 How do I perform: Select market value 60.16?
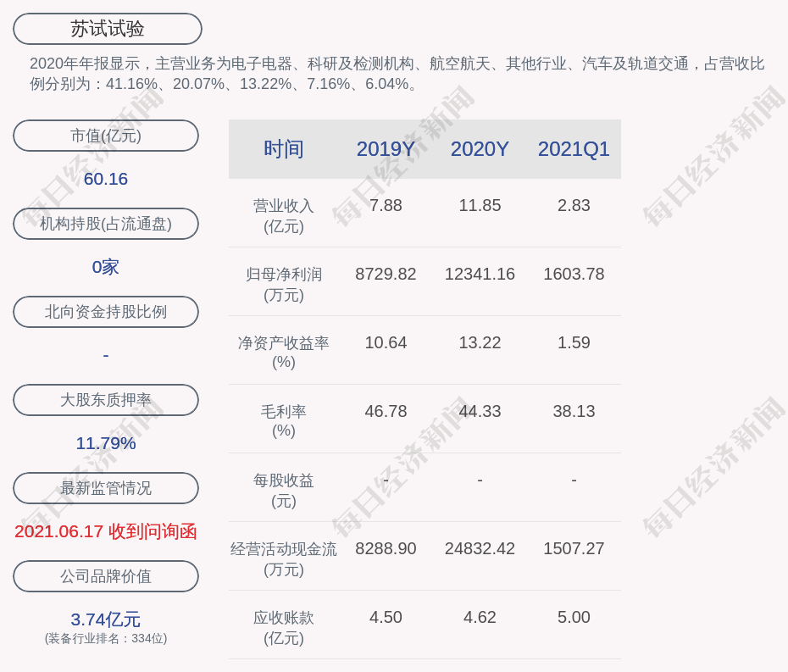point(106,179)
